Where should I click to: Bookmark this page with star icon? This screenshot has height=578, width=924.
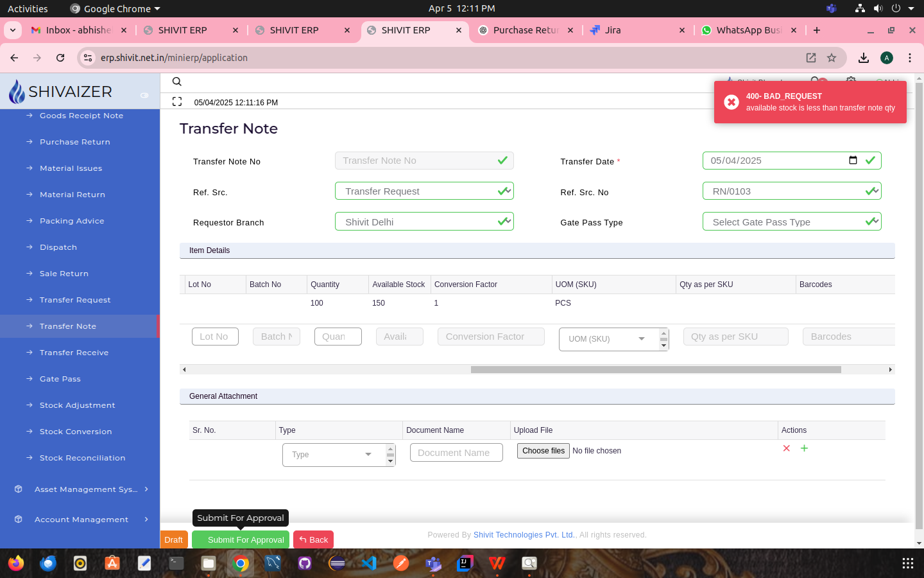[832, 58]
